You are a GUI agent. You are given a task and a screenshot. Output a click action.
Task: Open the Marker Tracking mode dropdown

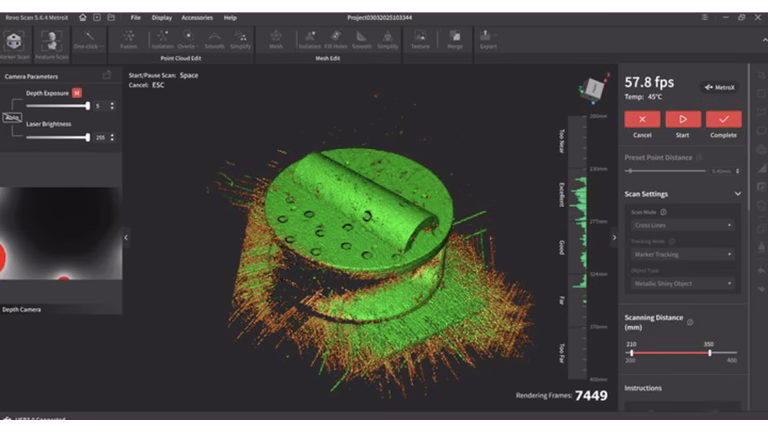point(682,254)
